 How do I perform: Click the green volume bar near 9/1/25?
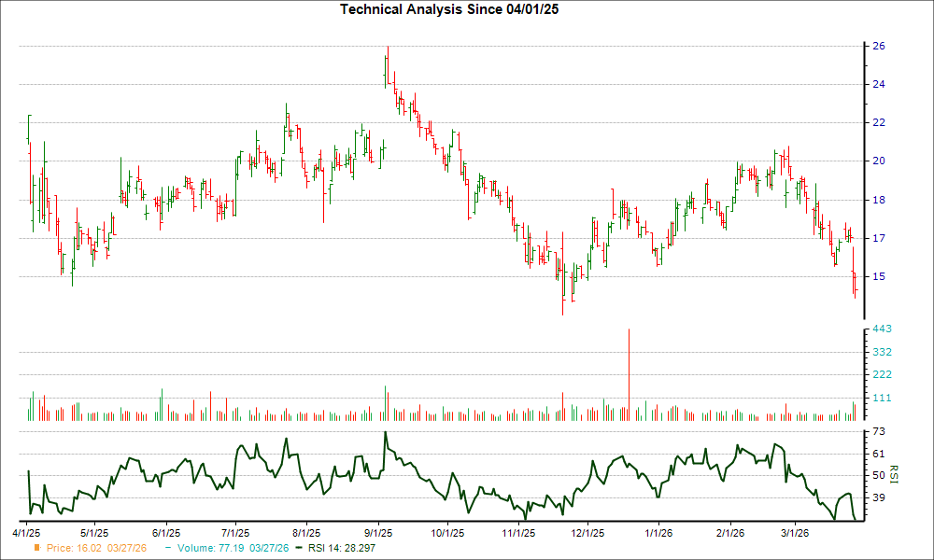pyautogui.click(x=385, y=397)
